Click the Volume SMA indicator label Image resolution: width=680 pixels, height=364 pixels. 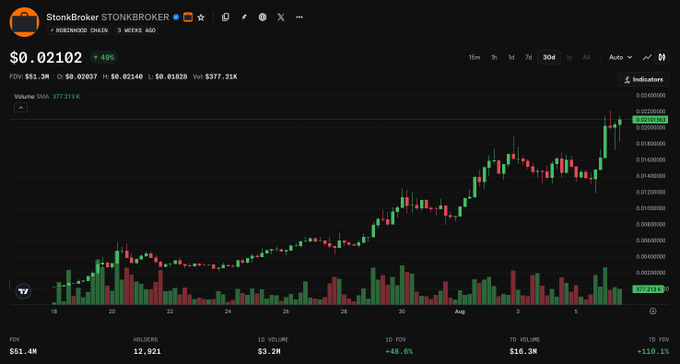(31, 97)
